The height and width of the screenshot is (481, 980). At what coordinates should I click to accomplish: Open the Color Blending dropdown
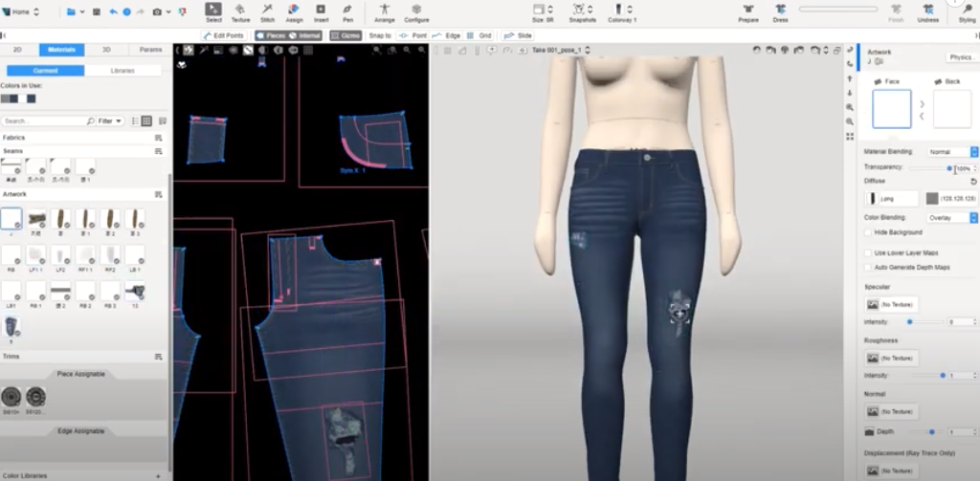pos(951,218)
